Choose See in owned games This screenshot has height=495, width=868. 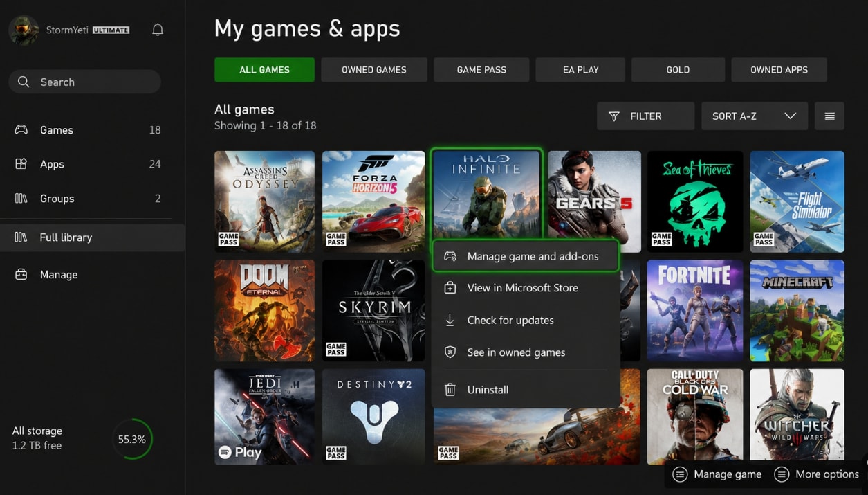point(526,352)
